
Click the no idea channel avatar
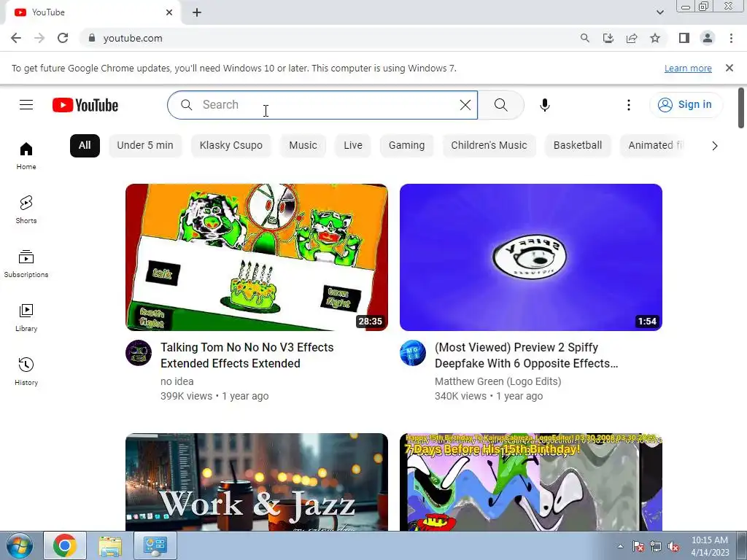click(x=139, y=353)
